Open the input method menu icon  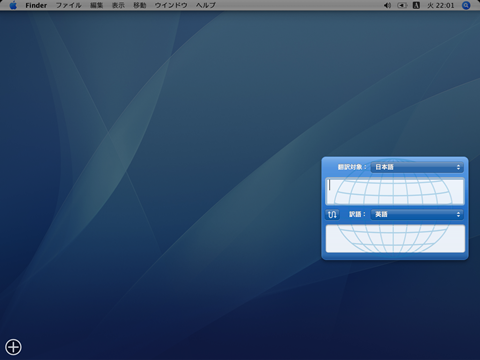(x=416, y=5)
